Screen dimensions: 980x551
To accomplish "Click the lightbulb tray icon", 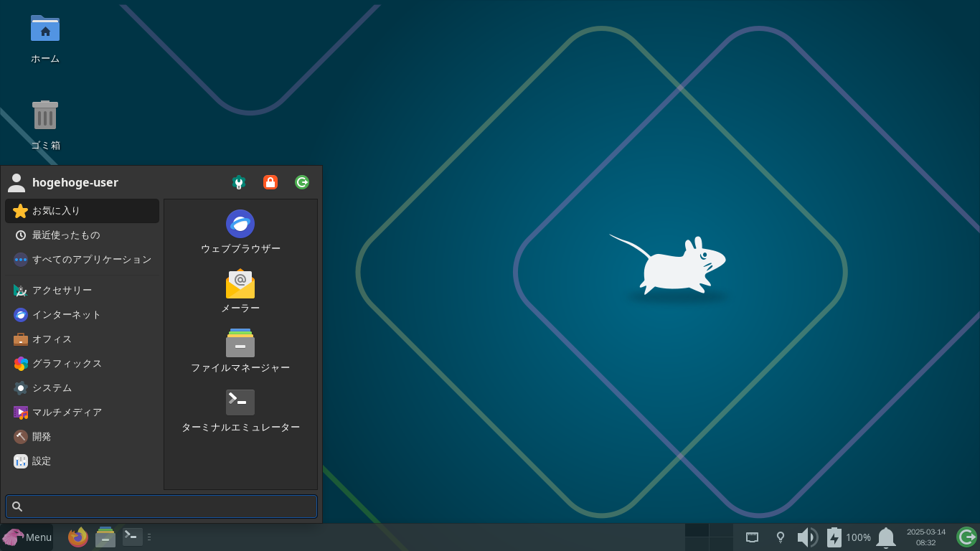I will point(781,537).
